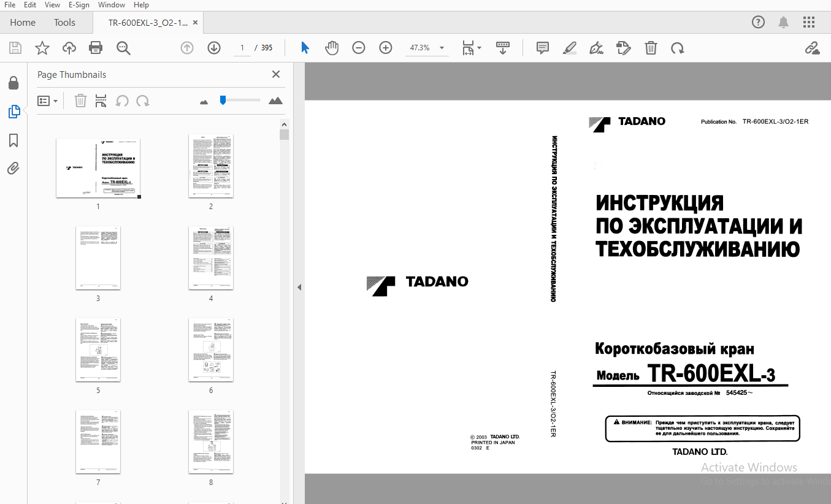Viewport: 831px width, 504px height.
Task: Close the TR-600EXL-3 document tab
Action: point(195,23)
